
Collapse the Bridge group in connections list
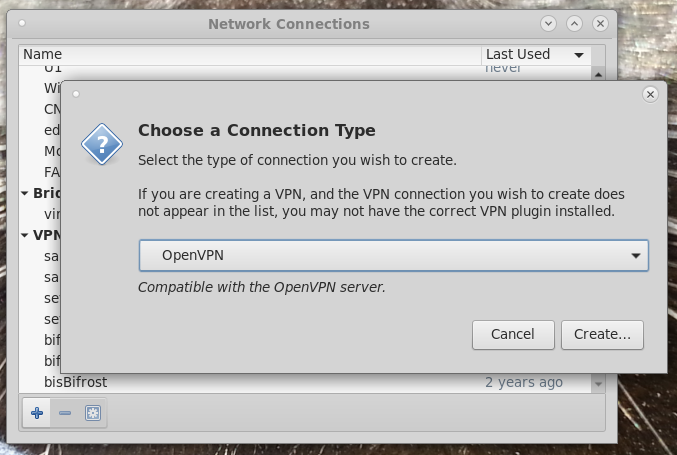pyautogui.click(x=25, y=193)
